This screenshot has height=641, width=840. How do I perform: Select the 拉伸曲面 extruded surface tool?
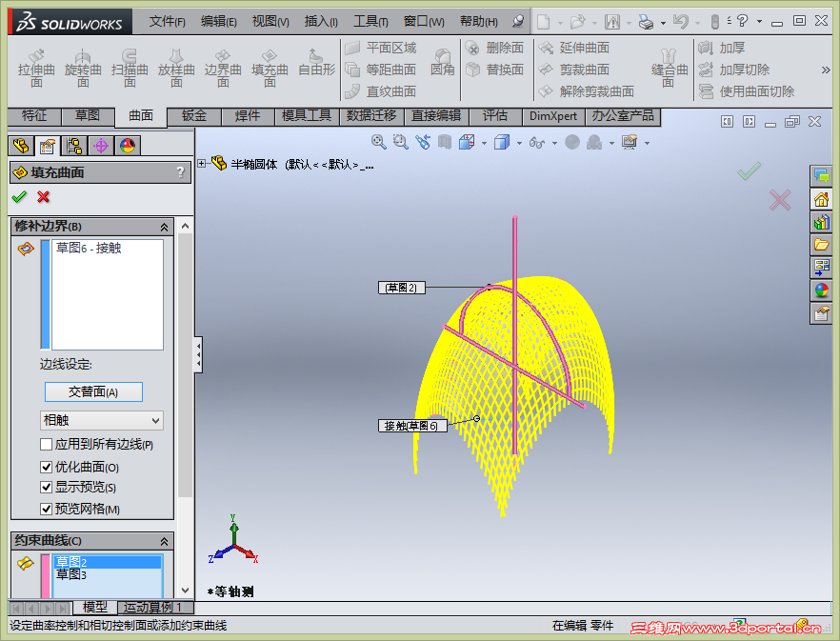[x=36, y=69]
